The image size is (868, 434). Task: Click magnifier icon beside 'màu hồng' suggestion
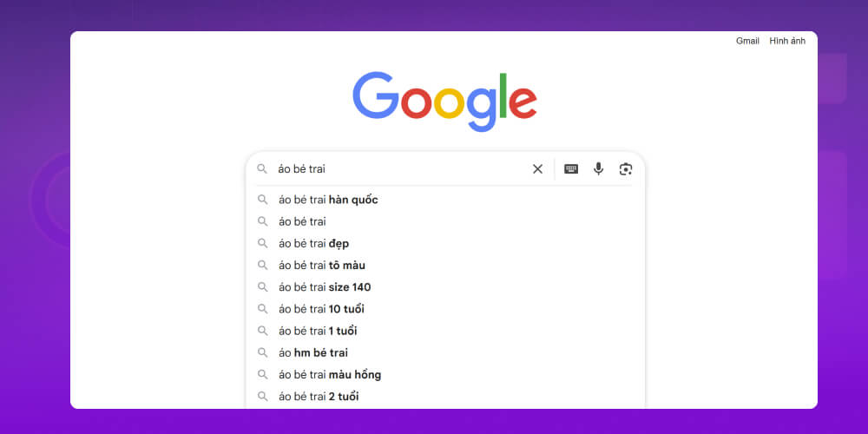(x=262, y=375)
